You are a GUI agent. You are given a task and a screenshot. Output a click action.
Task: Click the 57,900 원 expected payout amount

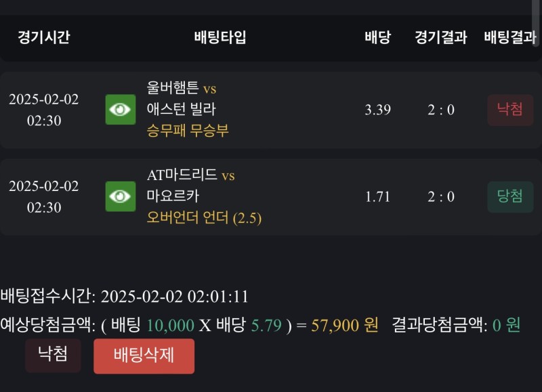click(345, 325)
